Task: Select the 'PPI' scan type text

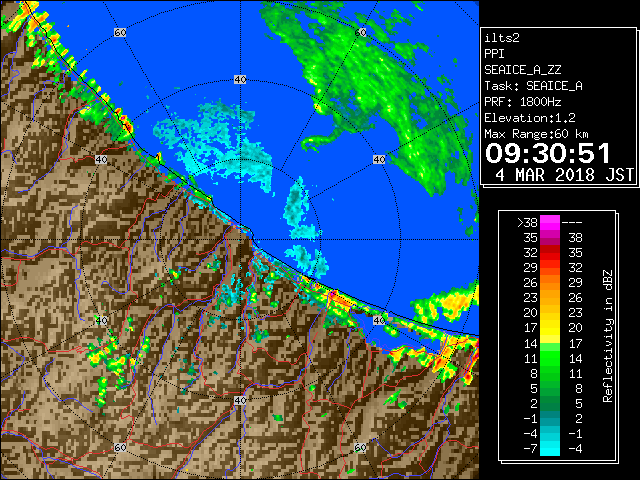Action: point(494,54)
